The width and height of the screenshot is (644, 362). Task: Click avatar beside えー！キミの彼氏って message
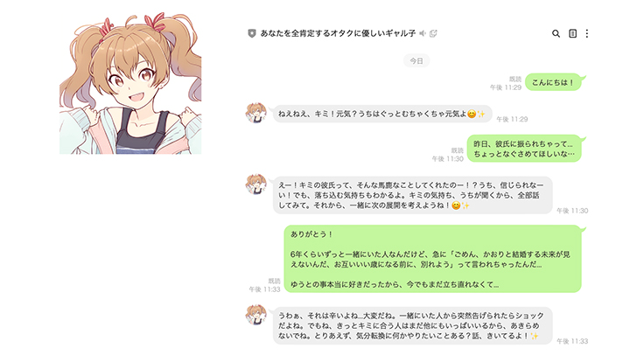(x=255, y=184)
